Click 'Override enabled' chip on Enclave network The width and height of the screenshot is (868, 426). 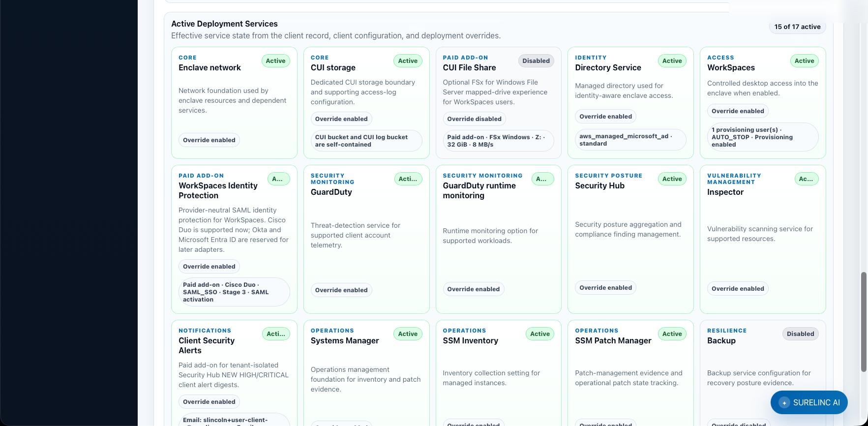point(209,140)
